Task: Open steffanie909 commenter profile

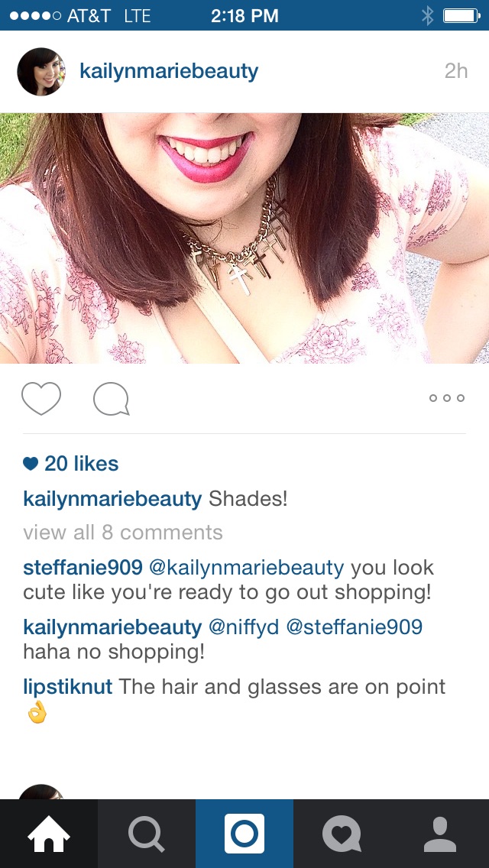Action: click(x=83, y=568)
